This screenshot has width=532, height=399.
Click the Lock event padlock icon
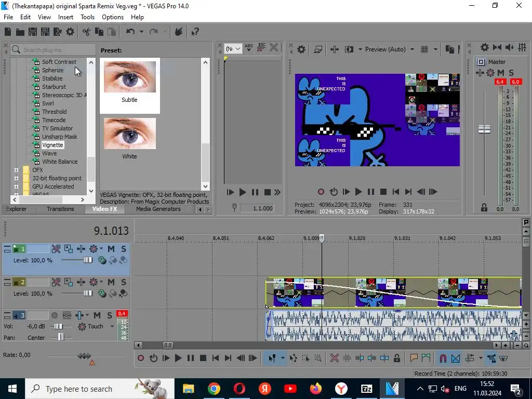[x=397, y=358]
